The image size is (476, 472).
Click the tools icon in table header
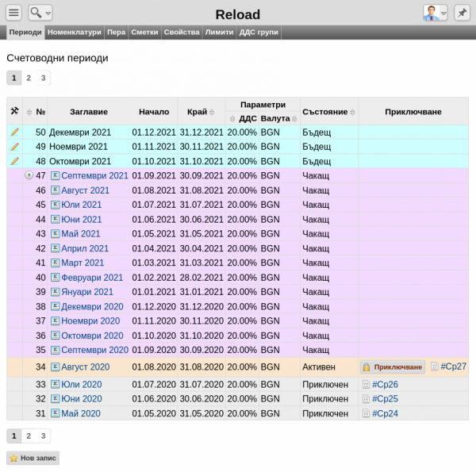[14, 111]
